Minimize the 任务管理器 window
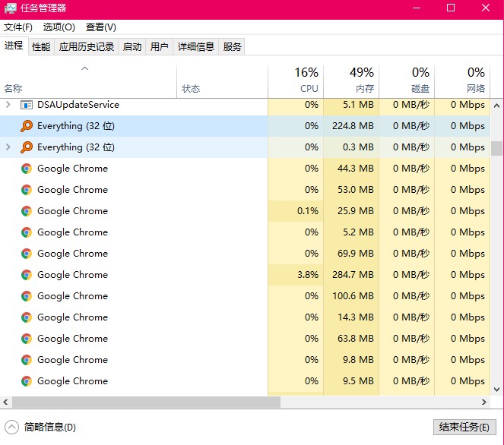This screenshot has height=445, width=504. point(417,8)
